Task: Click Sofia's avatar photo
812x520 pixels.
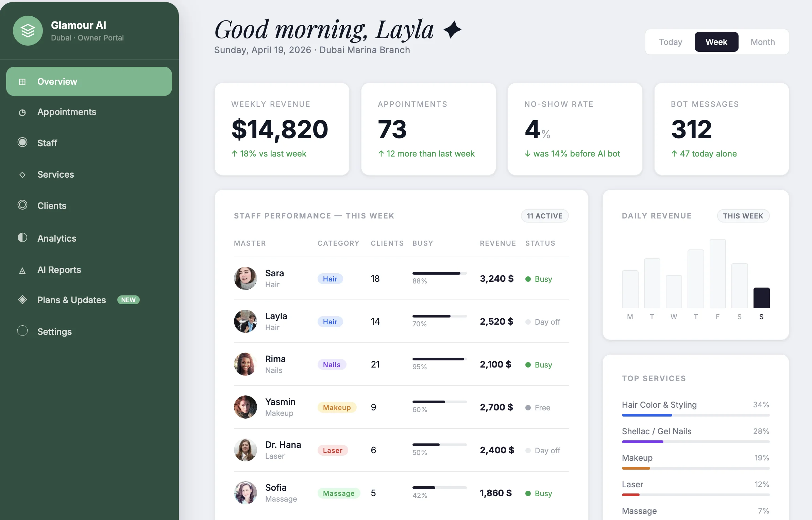Action: click(x=245, y=493)
